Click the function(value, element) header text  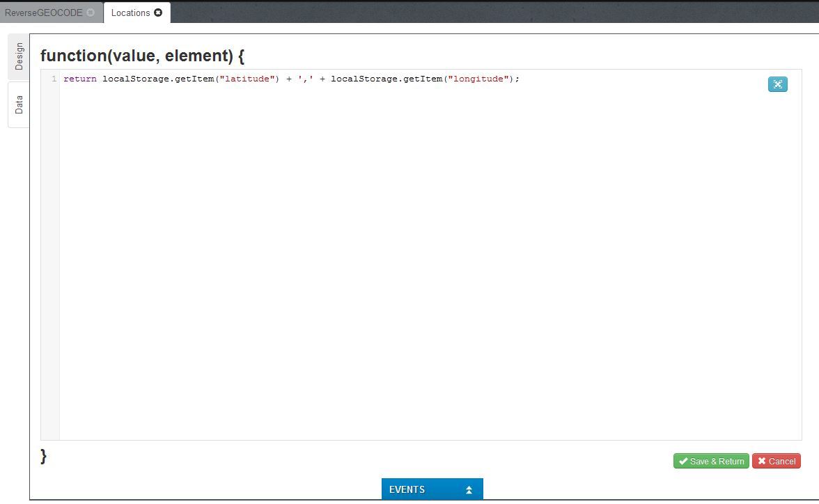tap(142, 56)
